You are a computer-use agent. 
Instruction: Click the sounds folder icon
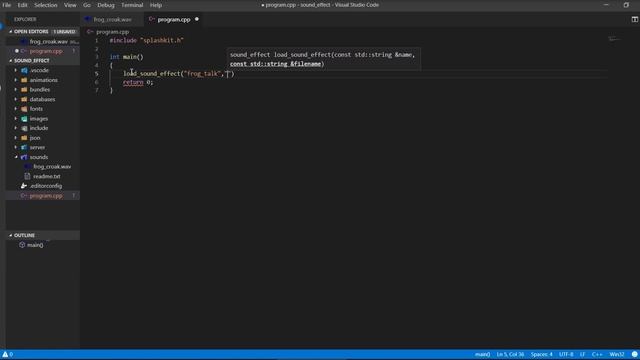pyautogui.click(x=24, y=157)
